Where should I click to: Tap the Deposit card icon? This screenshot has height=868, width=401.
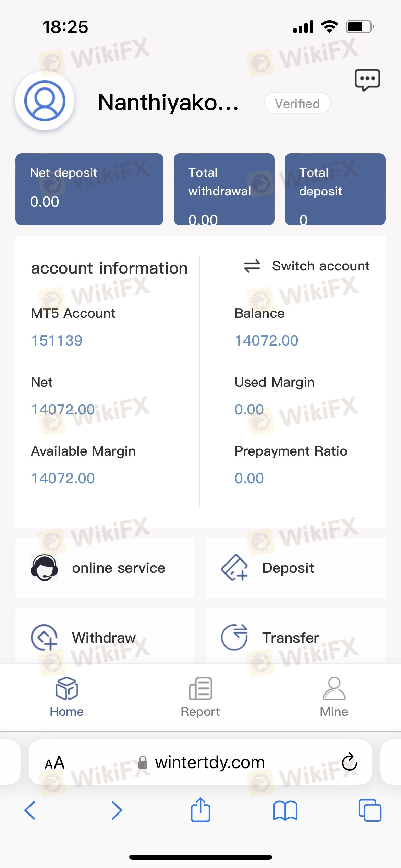tap(234, 568)
